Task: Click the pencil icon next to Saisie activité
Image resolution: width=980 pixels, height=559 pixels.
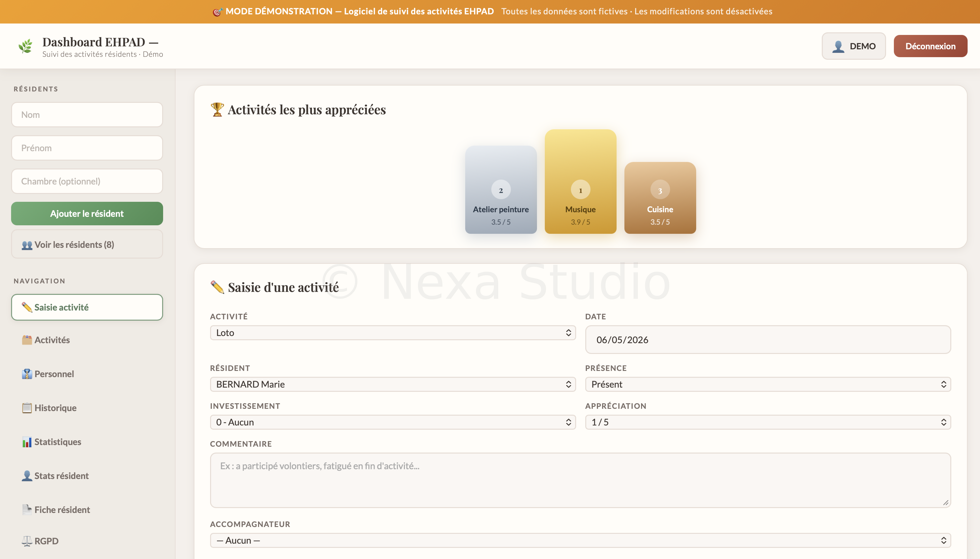Action: 26,307
